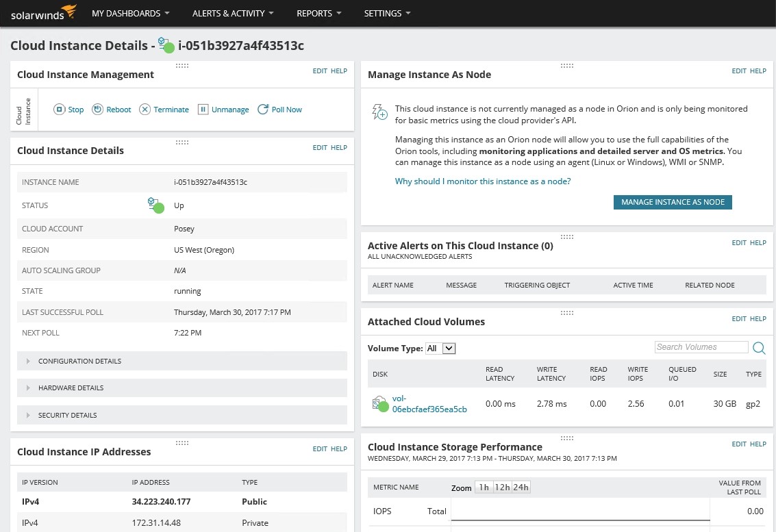Screen dimensions: 776x532
Task: Click Help on Manage Instance As Node panel
Action: click(x=758, y=71)
